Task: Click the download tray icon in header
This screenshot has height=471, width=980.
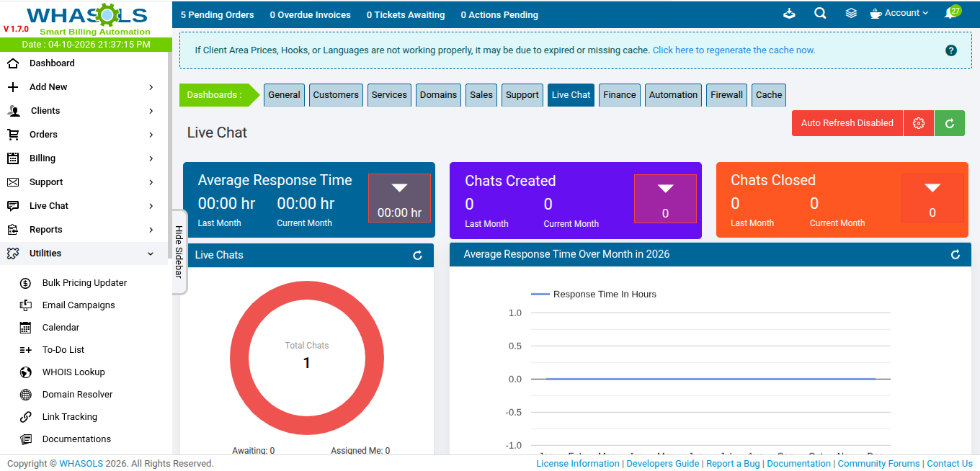Action: (789, 14)
